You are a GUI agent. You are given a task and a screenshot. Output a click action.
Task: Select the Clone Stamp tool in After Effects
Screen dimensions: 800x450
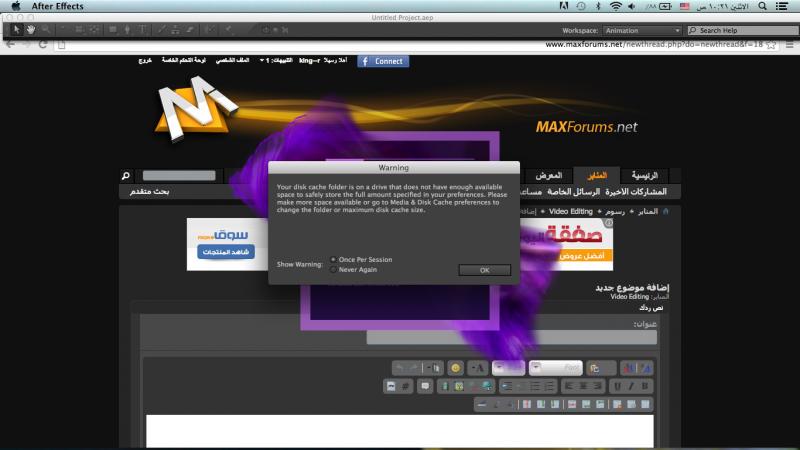pyautogui.click(x=176, y=30)
